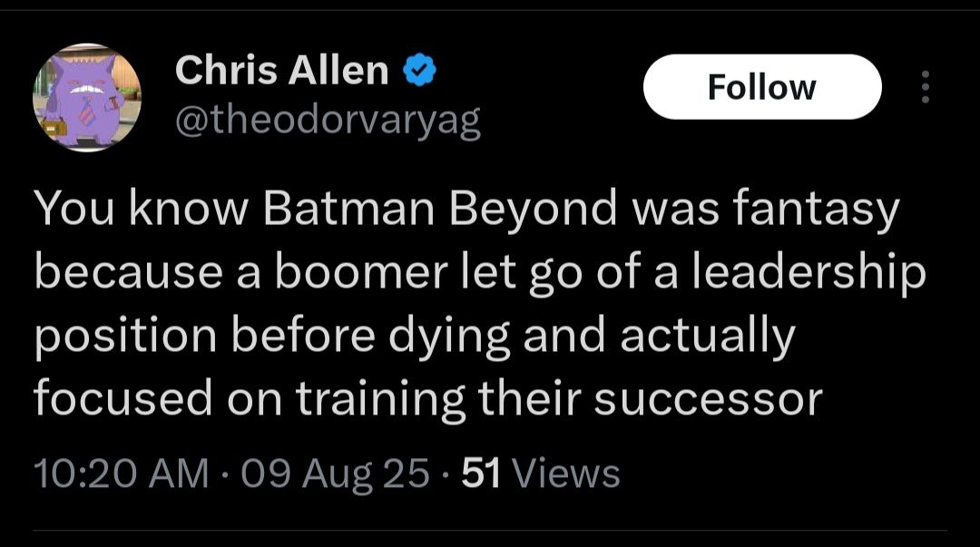Click the words Batman Beyond in tweet

coord(440,209)
